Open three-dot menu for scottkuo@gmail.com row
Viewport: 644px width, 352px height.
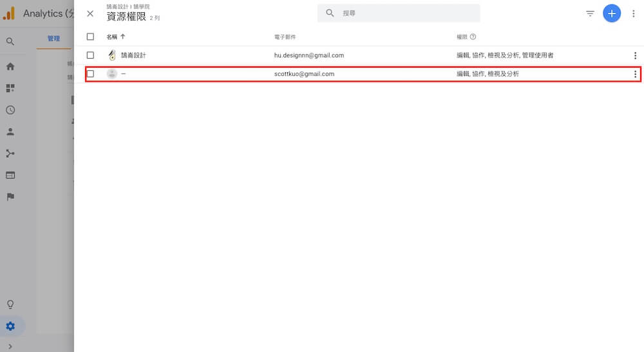tap(635, 74)
